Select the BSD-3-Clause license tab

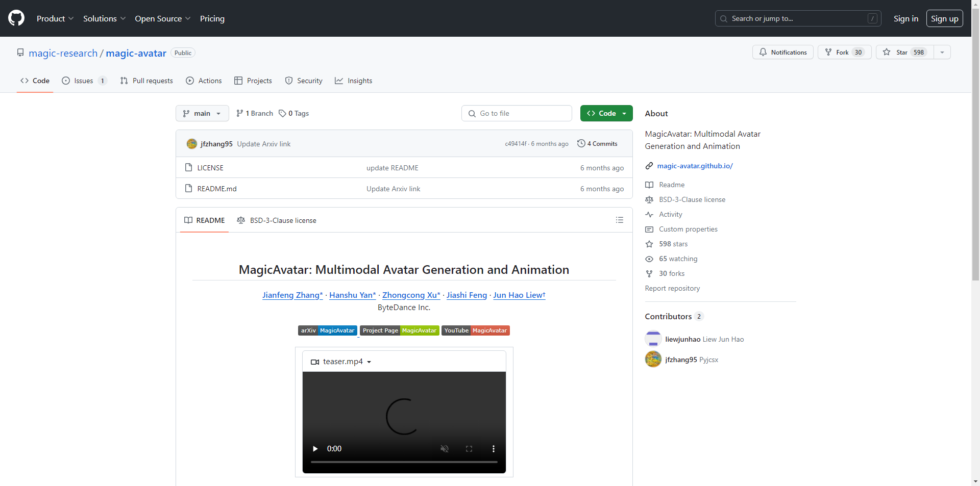(277, 220)
